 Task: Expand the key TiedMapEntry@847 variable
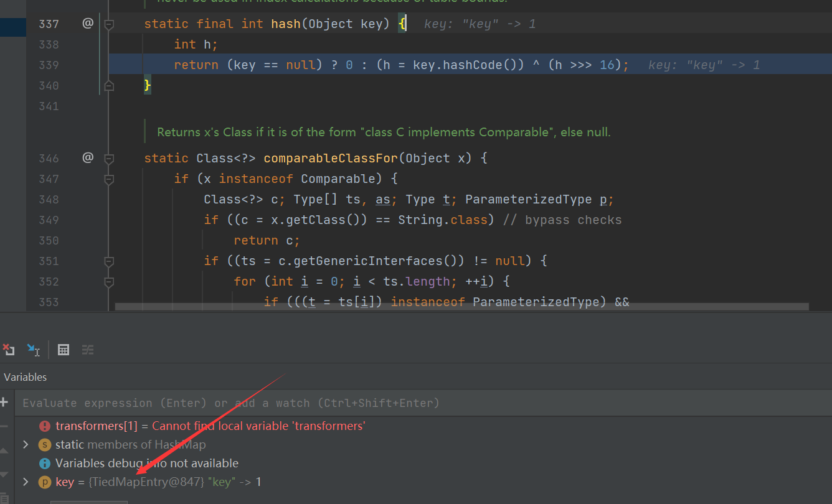(26, 482)
